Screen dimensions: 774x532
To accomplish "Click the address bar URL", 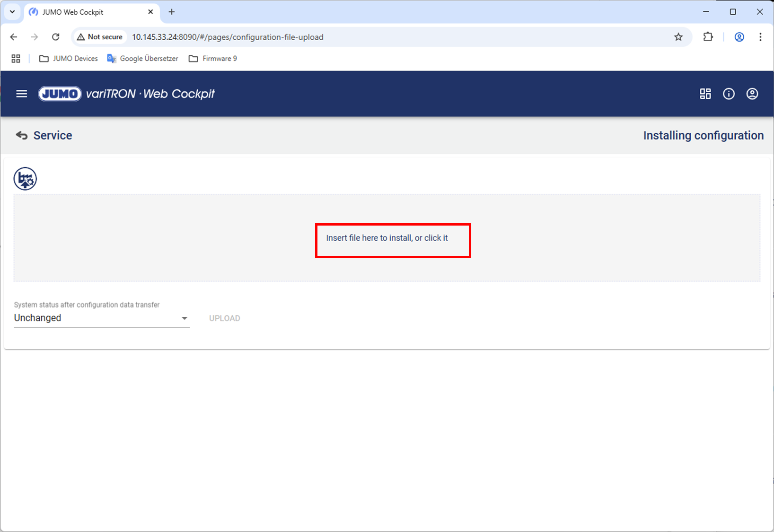I will pyautogui.click(x=228, y=37).
